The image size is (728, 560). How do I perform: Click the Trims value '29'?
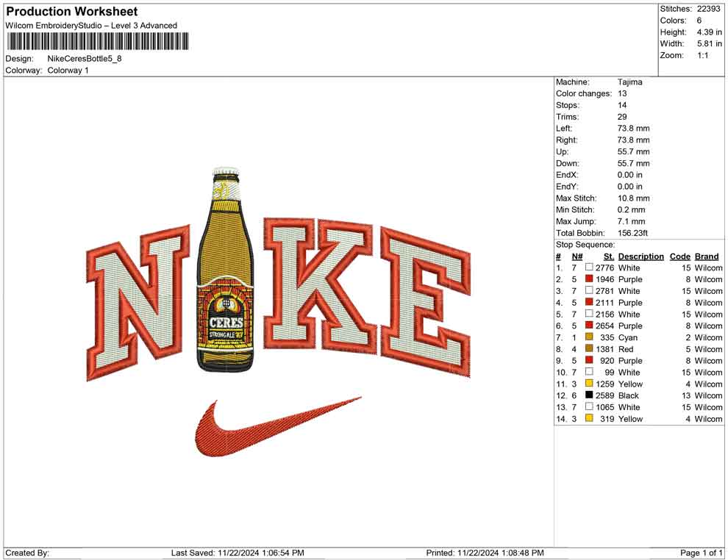pos(621,117)
